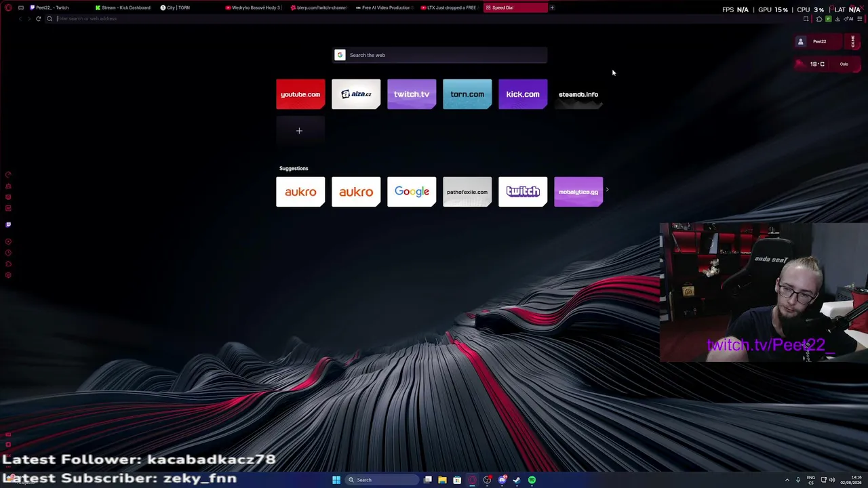Screen dimensions: 868x488
Task: Open File Explorer from the taskbar
Action: 442,480
